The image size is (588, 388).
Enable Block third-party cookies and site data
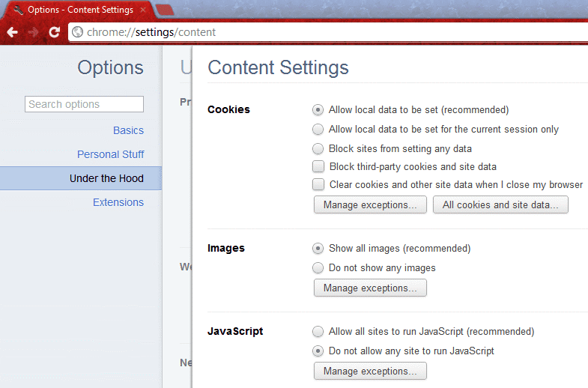(x=318, y=166)
